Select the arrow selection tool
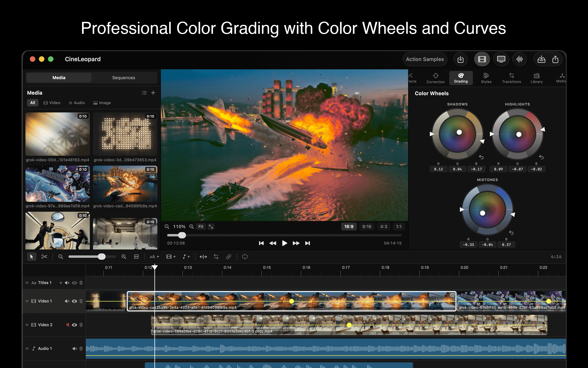588x368 pixels. click(x=32, y=256)
